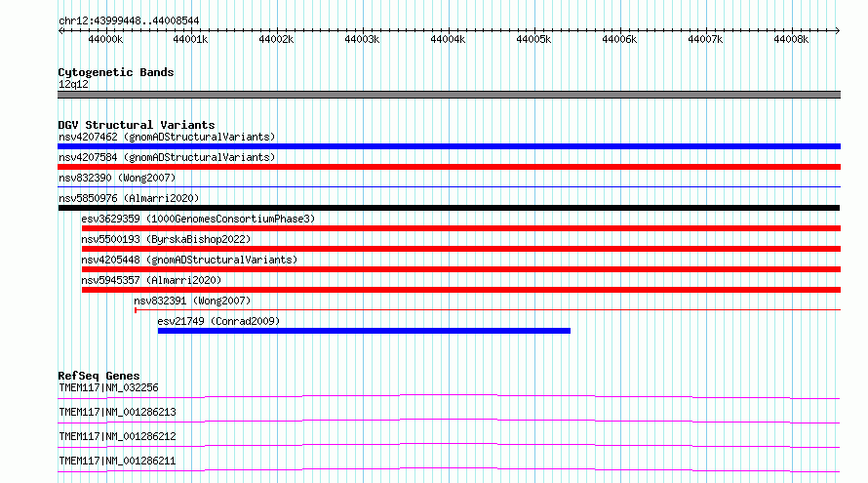Viewport: 868px width, 483px height.
Task: Open variant nsv5500193 (ByrskaBishop2022) label
Action: [x=166, y=239]
